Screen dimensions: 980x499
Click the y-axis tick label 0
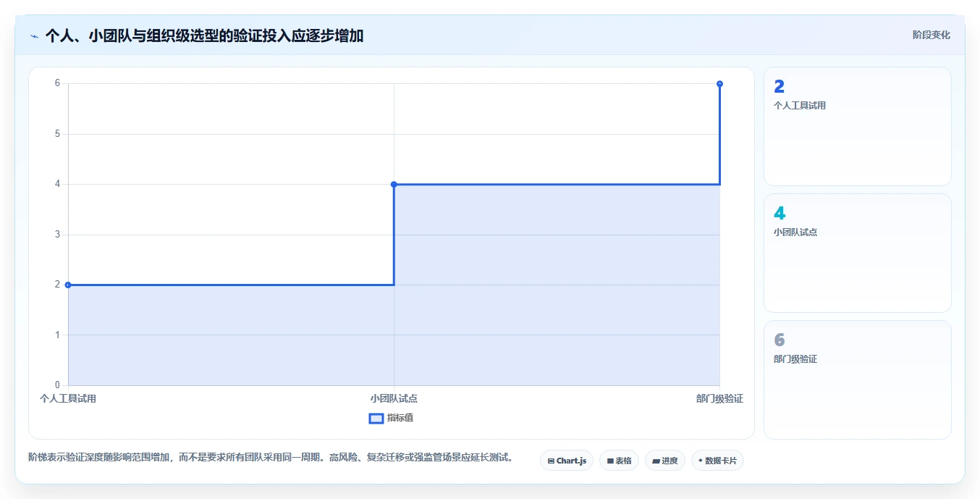point(57,385)
